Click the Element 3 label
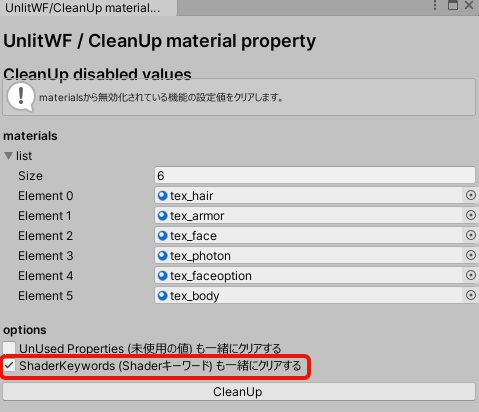 45,256
